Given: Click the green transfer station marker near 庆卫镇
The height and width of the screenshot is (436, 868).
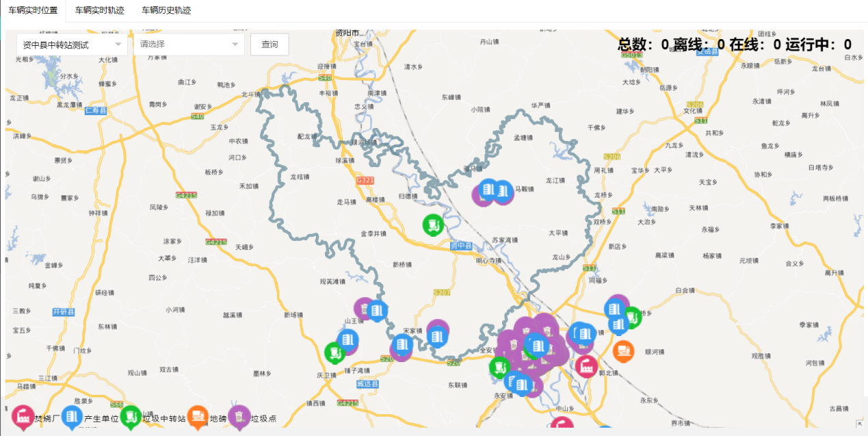Looking at the screenshot, I should pos(334,352).
